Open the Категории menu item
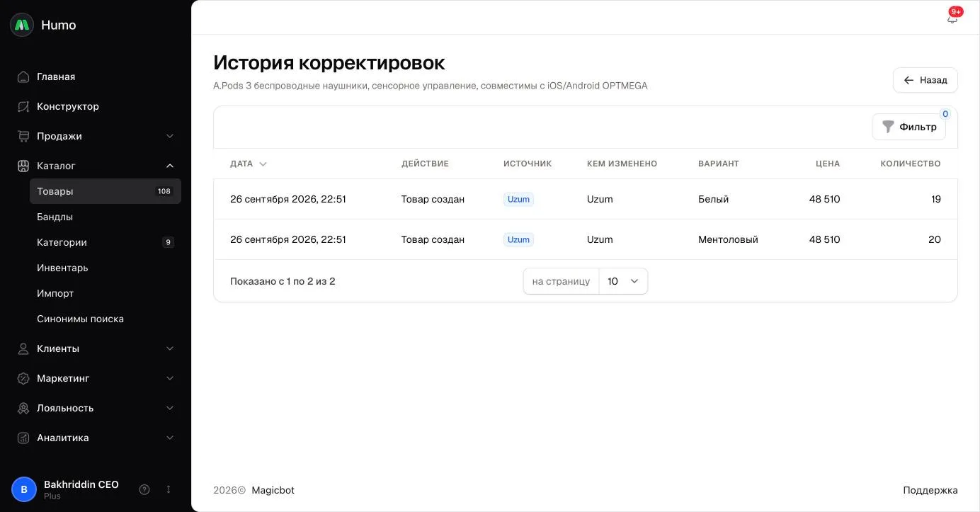 pyautogui.click(x=106, y=242)
